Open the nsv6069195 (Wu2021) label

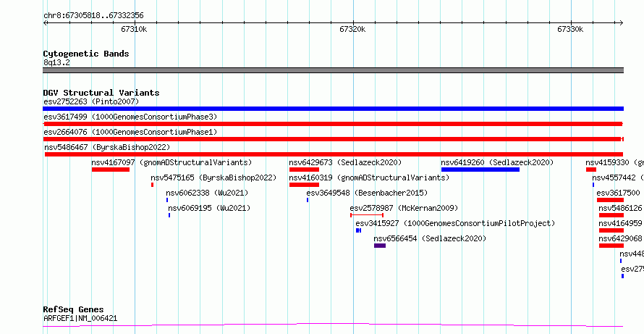coord(209,208)
